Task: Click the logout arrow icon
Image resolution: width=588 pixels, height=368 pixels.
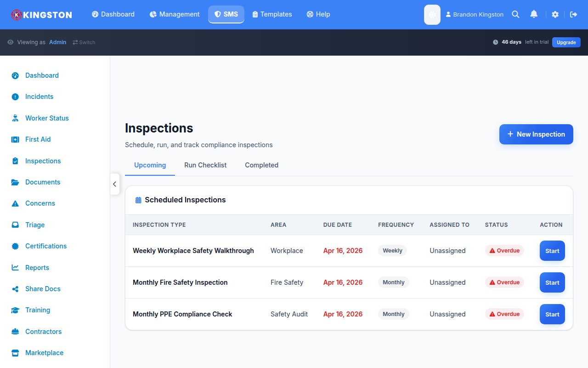Action: click(573, 14)
